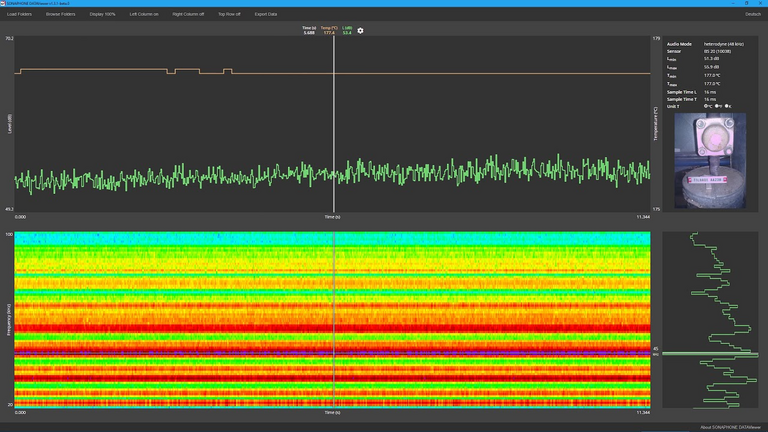Image resolution: width=768 pixels, height=432 pixels.
Task: Select °F temperature unit radio button
Action: click(x=718, y=106)
